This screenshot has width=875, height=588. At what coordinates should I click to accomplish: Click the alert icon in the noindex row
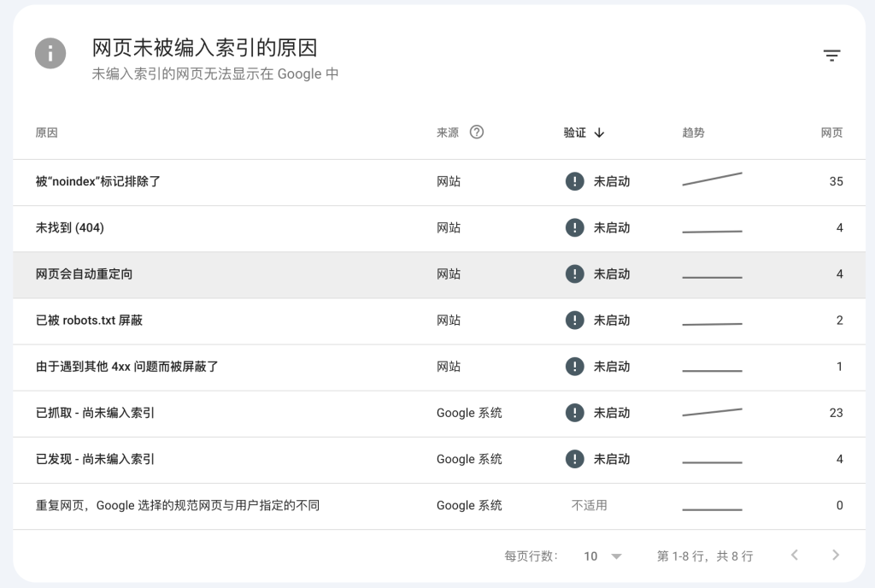click(575, 181)
